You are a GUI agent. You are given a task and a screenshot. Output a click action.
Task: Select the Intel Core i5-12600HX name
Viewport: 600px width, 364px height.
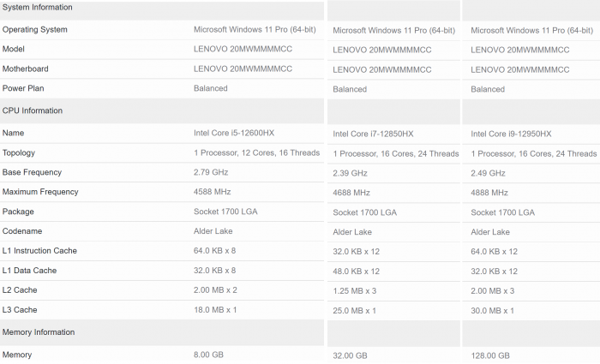coord(234,133)
